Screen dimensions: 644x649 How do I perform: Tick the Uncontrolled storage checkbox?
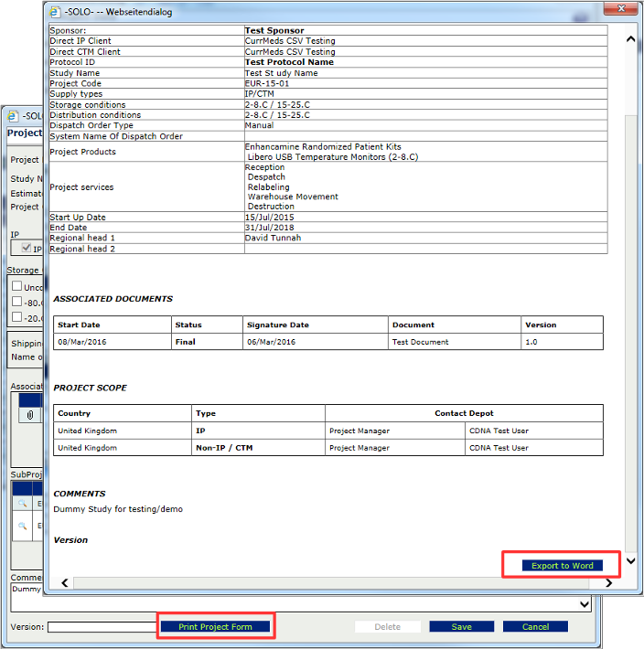pyautogui.click(x=17, y=286)
